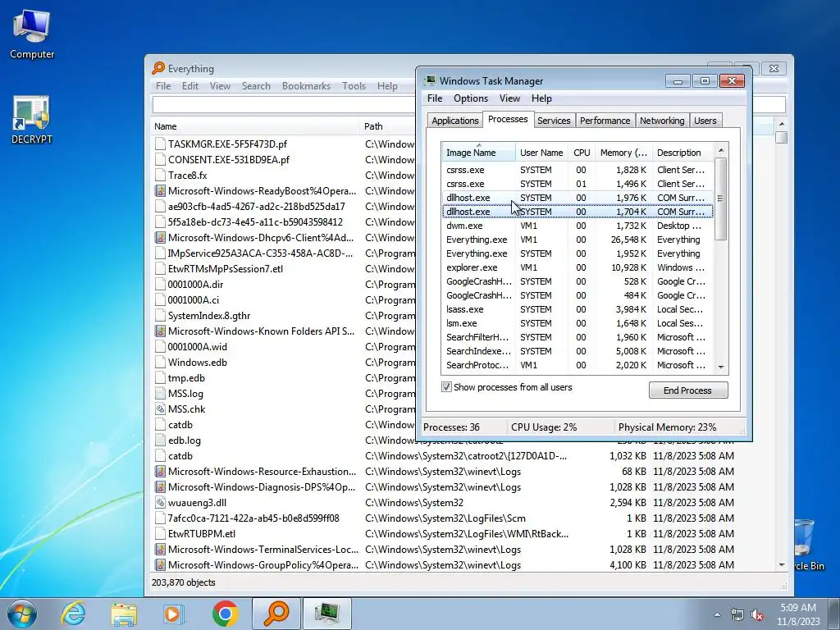Switch to the Services tab
Screen dimensions: 840x630
(554, 121)
